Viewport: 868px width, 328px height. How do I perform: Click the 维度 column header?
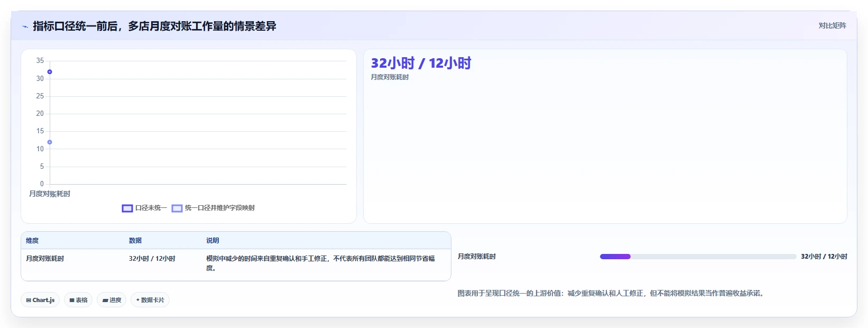(x=32, y=241)
